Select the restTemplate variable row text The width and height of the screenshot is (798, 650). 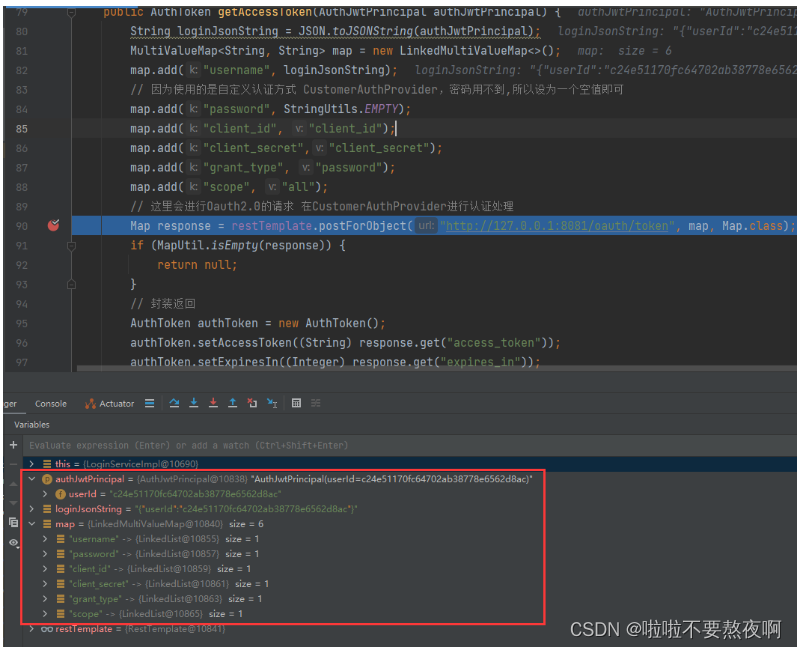[140, 629]
